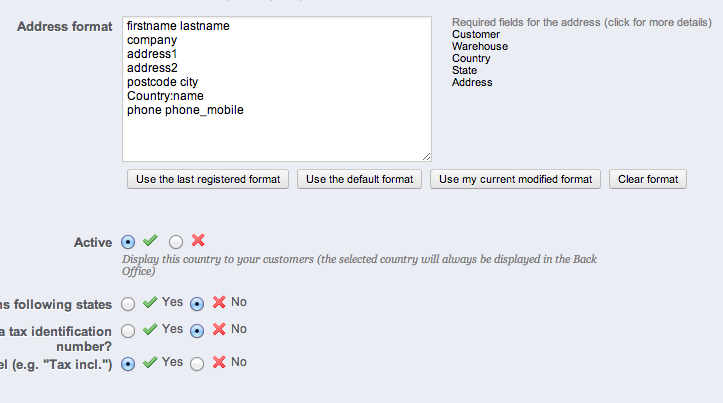Click green check icon in Tax incl. row
Image resolution: width=723 pixels, height=403 pixels.
coord(150,363)
